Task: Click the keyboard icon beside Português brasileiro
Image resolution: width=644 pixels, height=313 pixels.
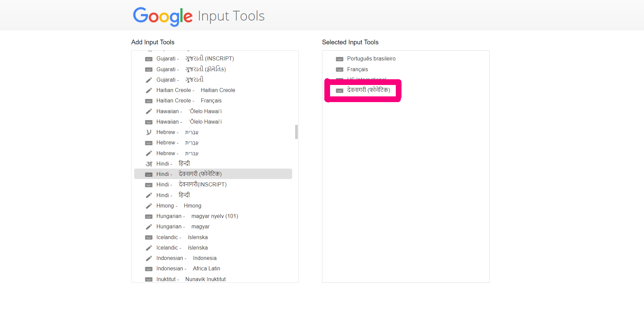Action: click(x=339, y=59)
